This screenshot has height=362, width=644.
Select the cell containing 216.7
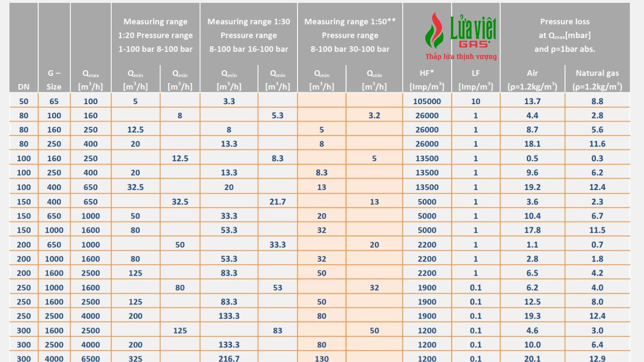click(x=229, y=358)
